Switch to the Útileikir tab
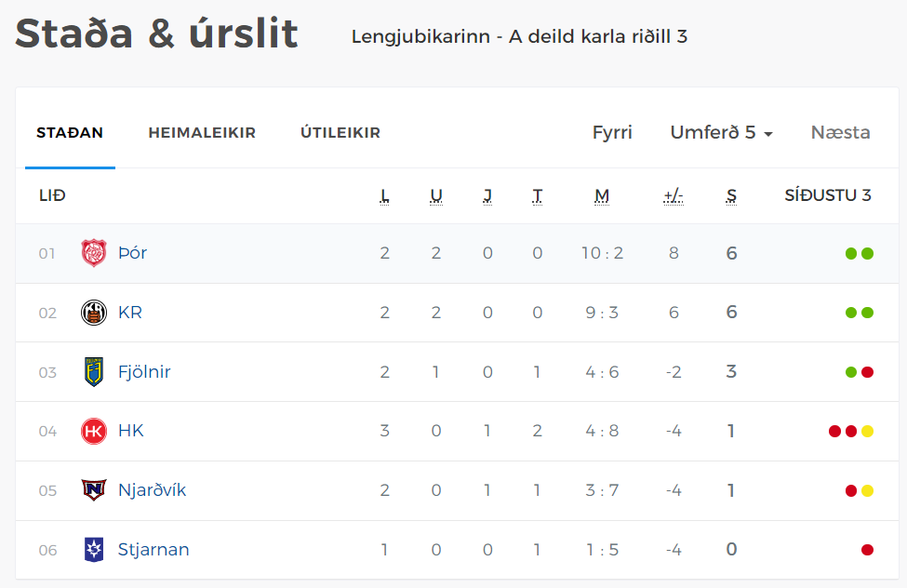The height and width of the screenshot is (588, 907). 340,132
